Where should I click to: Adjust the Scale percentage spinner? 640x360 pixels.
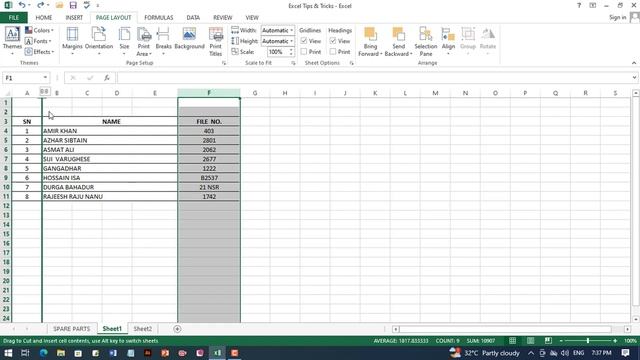tap(291, 52)
